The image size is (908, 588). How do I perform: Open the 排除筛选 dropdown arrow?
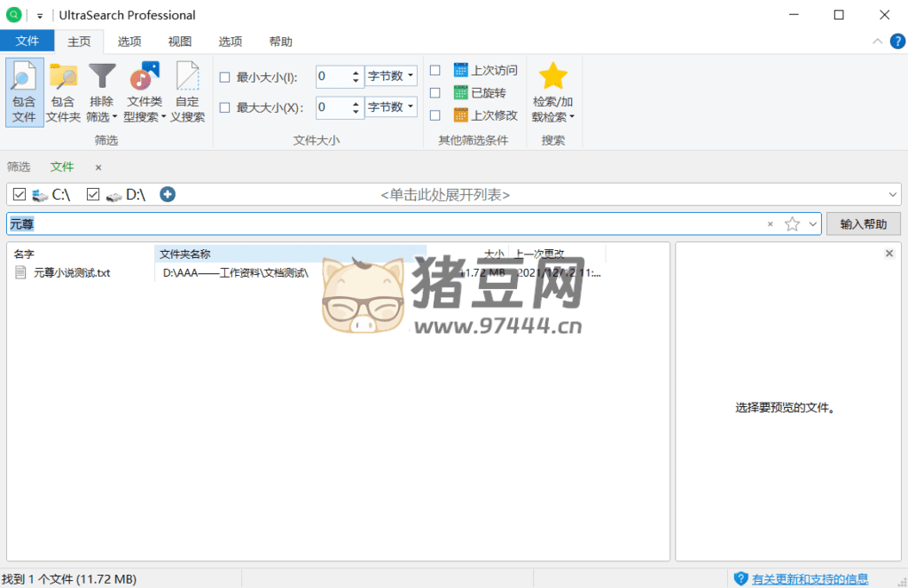114,117
